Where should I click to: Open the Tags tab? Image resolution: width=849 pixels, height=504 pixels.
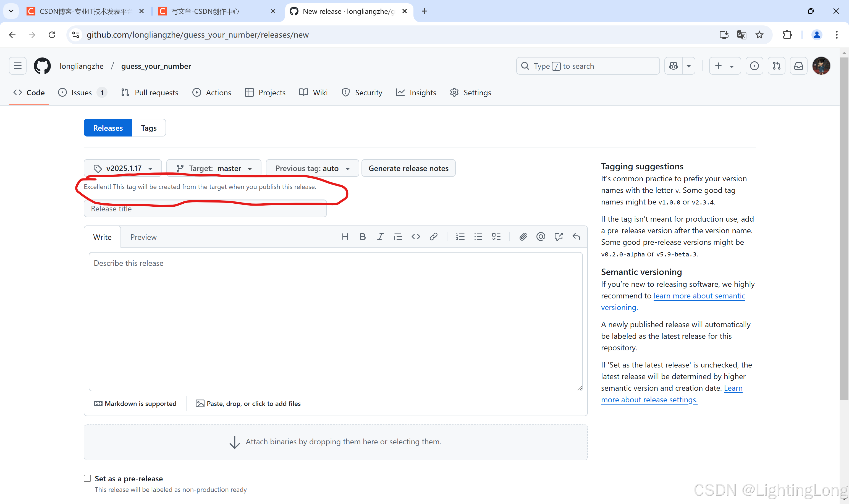pyautogui.click(x=149, y=128)
